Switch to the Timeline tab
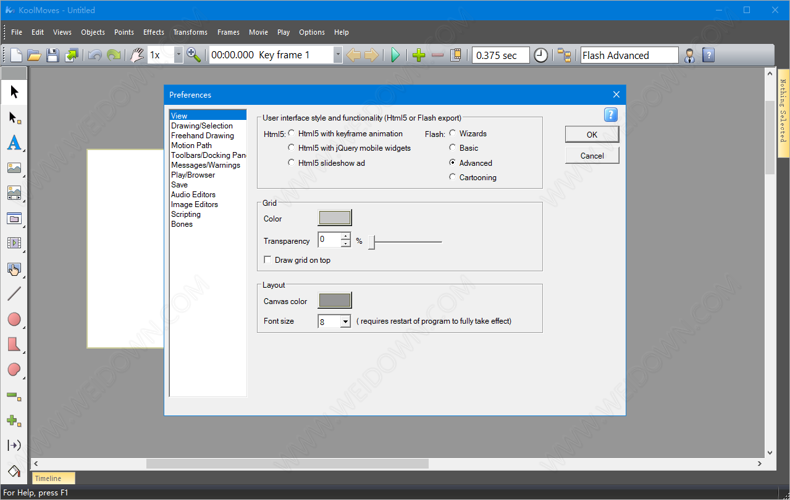This screenshot has width=790, height=500. [48, 478]
